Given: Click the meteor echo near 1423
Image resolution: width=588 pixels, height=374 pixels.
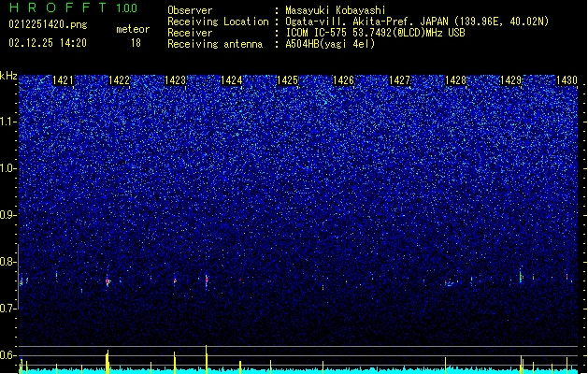Looking at the screenshot, I should (175, 280).
